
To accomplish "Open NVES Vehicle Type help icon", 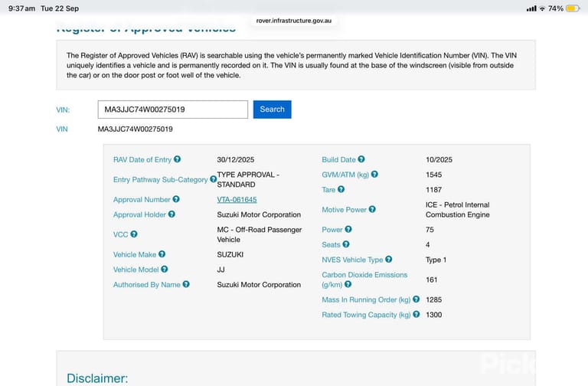I will [x=388, y=259].
